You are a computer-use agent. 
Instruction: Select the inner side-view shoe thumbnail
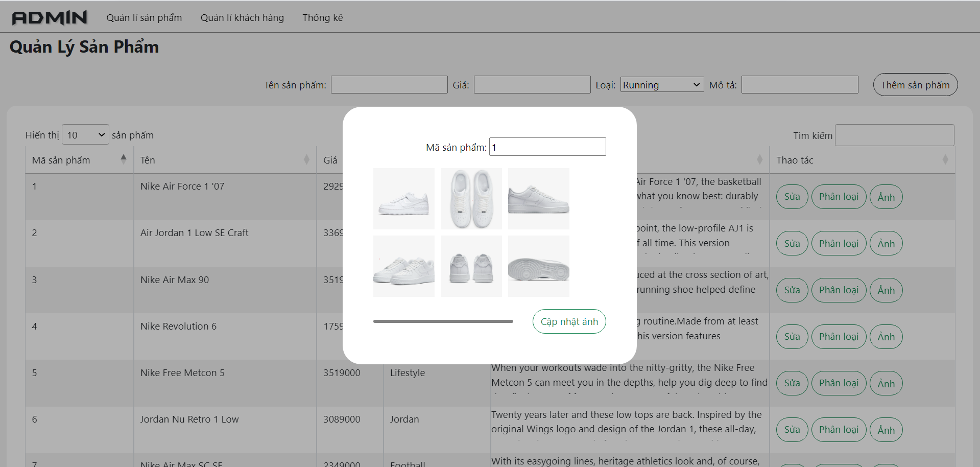coord(539,199)
